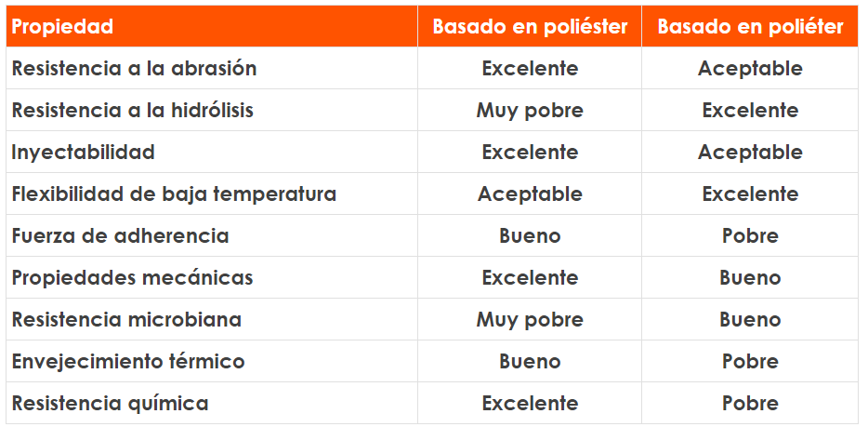Select the Resistencia a la hidrólisis cell
This screenshot has height=427, width=868.
point(132,111)
